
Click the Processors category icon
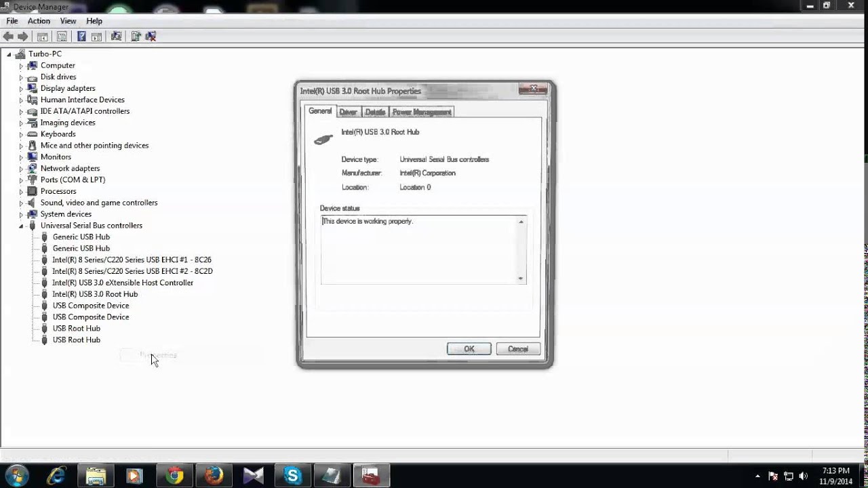tap(32, 191)
